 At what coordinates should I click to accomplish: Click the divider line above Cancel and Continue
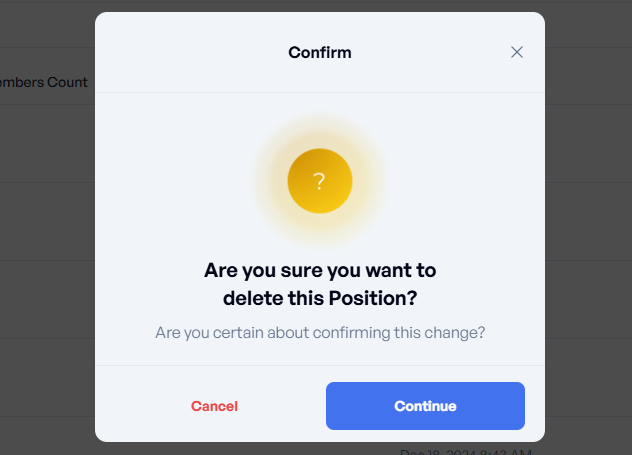pyautogui.click(x=319, y=365)
